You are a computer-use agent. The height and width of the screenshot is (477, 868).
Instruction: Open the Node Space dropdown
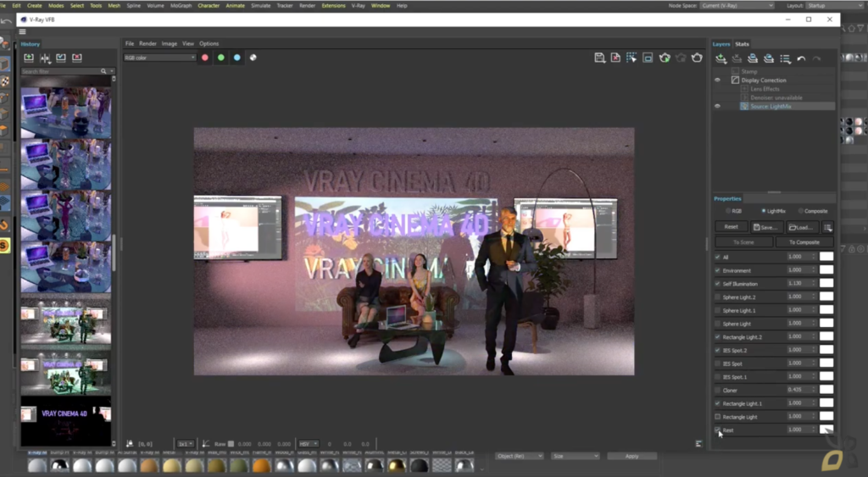tap(737, 6)
